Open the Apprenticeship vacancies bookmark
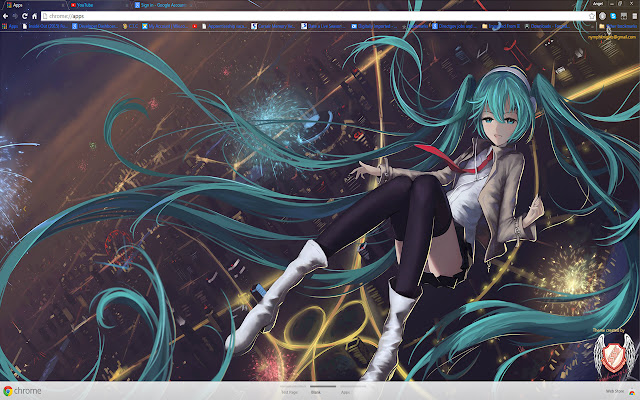The image size is (640, 400). pos(224,26)
